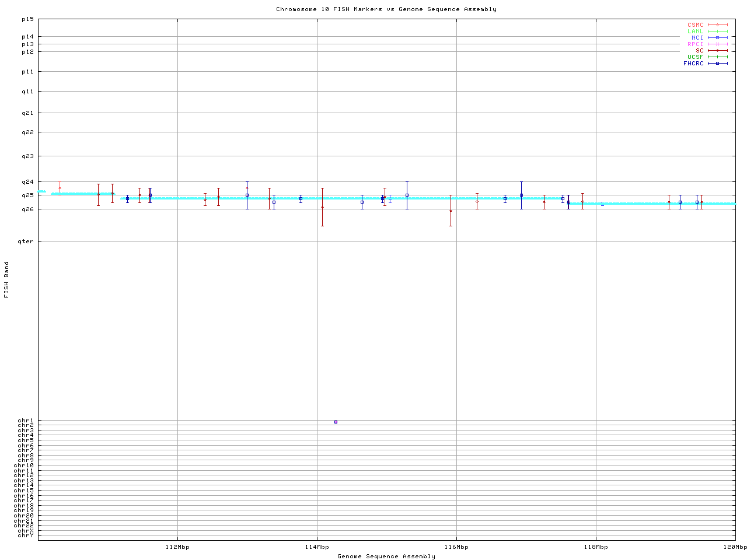Click the SC legend marker sample
This screenshot has width=747, height=560.
(717, 51)
